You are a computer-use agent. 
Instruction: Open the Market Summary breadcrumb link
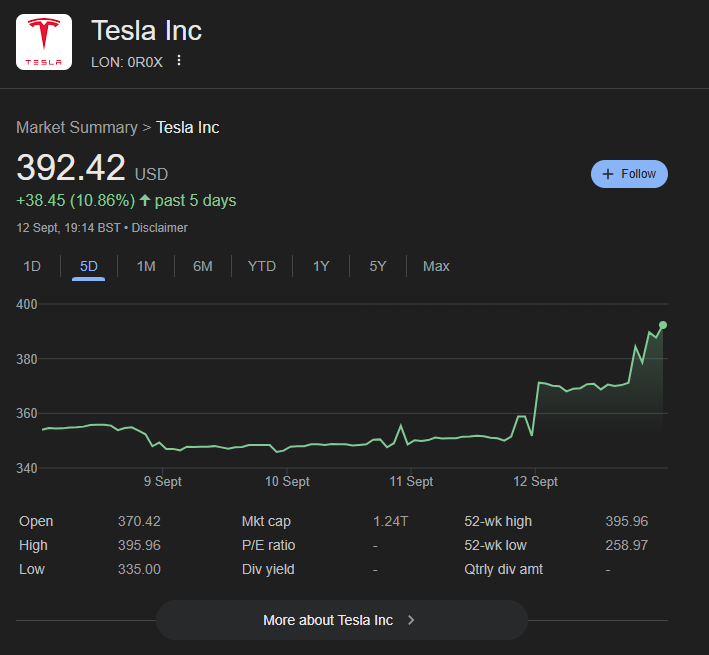pyautogui.click(x=77, y=127)
